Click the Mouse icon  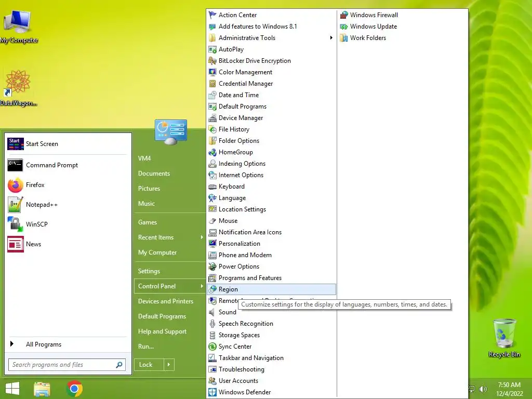click(x=212, y=220)
